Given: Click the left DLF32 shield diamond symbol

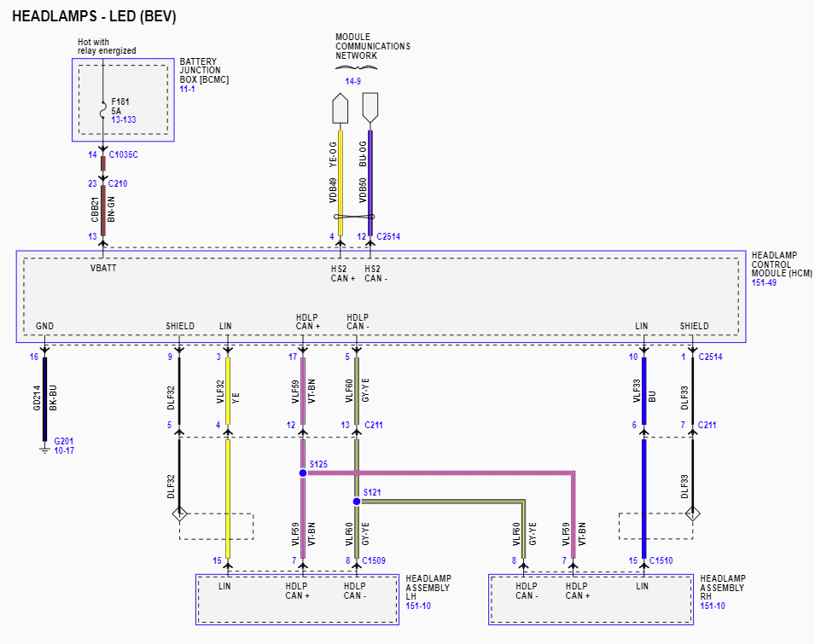Looking at the screenshot, I should [x=179, y=514].
